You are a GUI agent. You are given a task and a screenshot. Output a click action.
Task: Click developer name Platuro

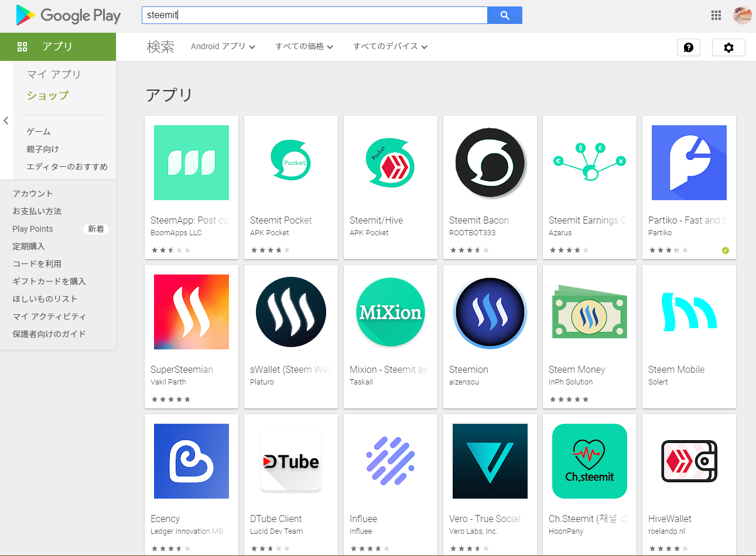click(262, 382)
